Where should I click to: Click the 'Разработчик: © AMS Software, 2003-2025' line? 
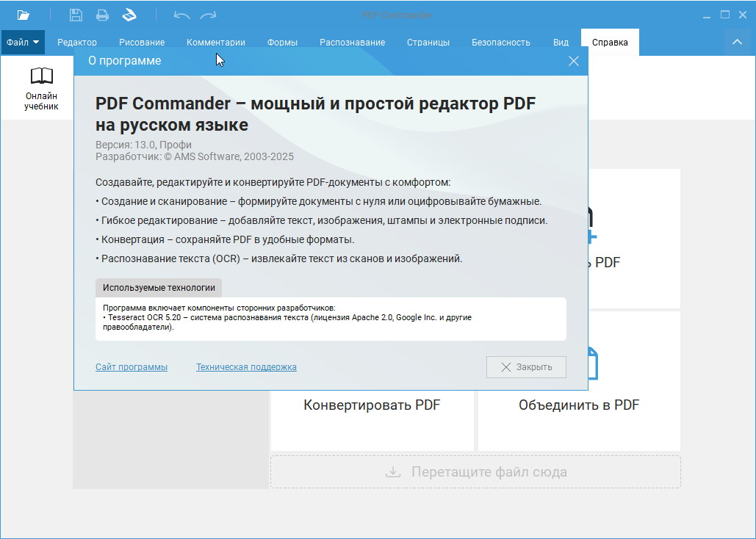click(194, 156)
